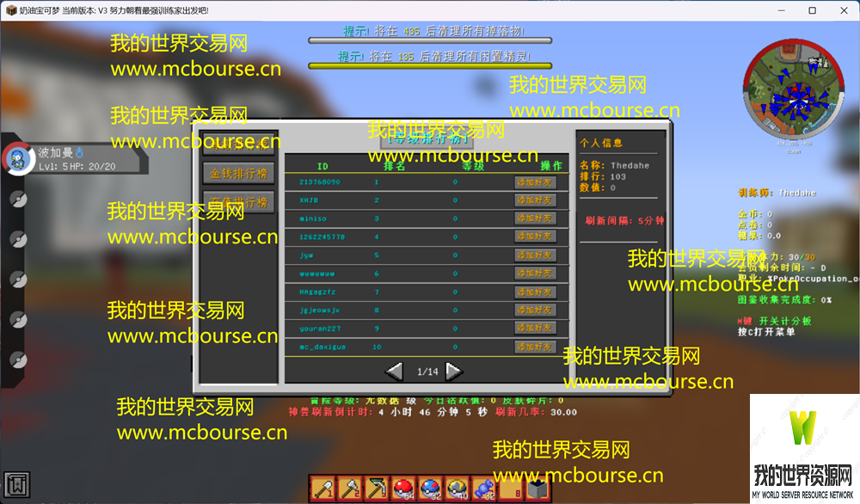Add jyw as friend

(x=535, y=255)
